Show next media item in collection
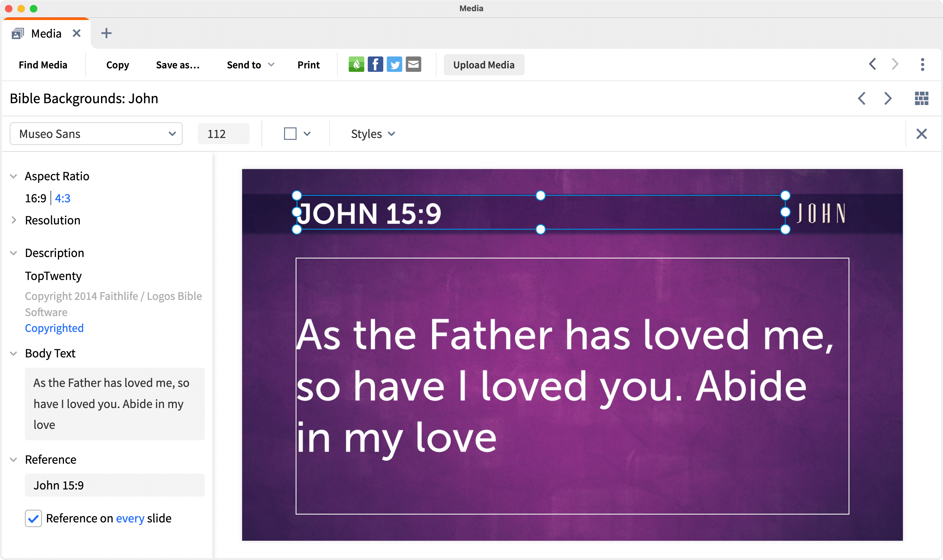This screenshot has height=560, width=943. click(x=888, y=99)
